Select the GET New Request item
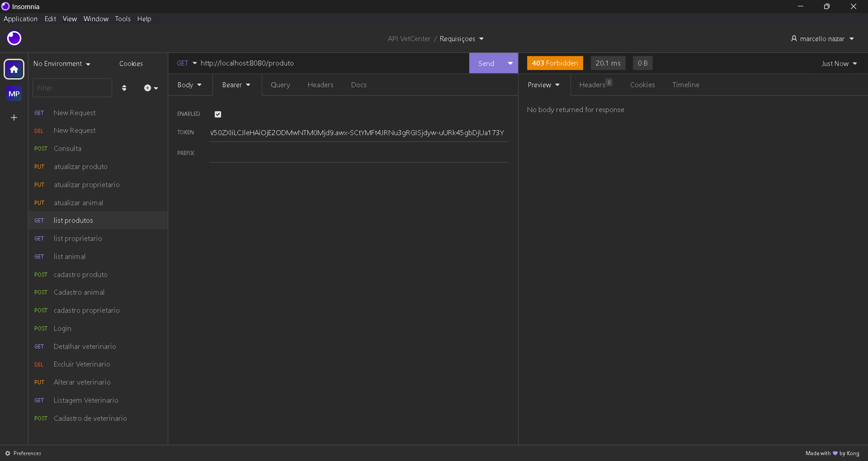This screenshot has width=868, height=461. point(98,113)
